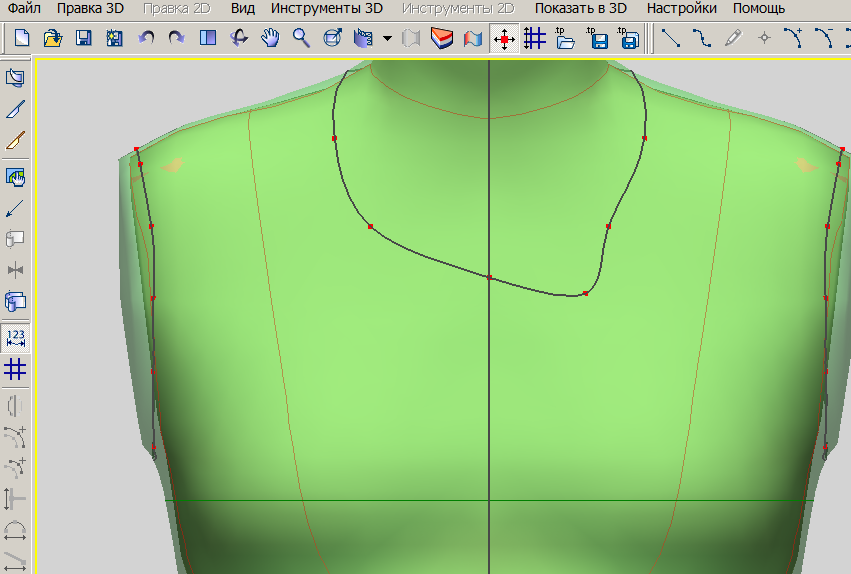Toggle the grid display in top toolbar
The height and width of the screenshot is (574, 851).
pyautogui.click(x=535, y=39)
